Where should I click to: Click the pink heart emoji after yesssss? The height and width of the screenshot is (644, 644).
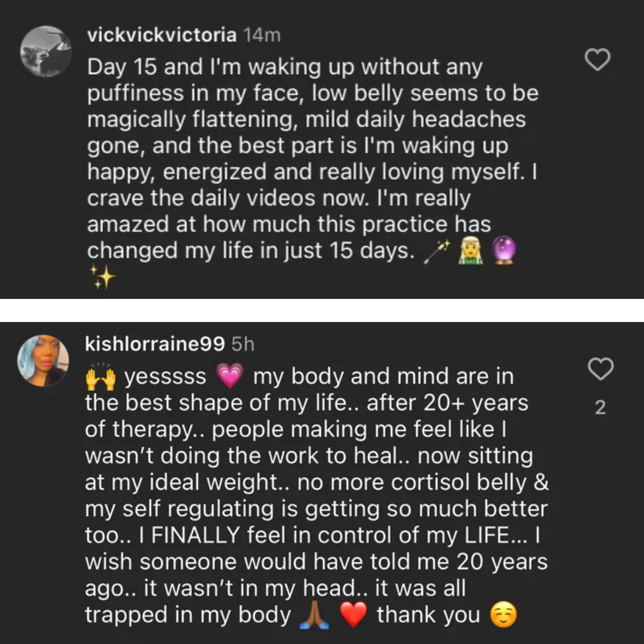229,376
